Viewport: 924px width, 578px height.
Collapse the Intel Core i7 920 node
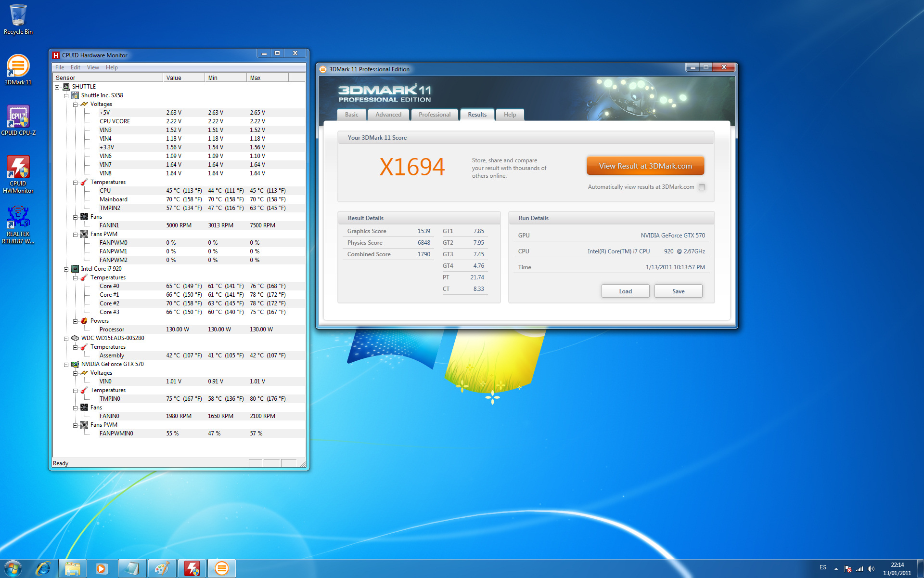[66, 269]
